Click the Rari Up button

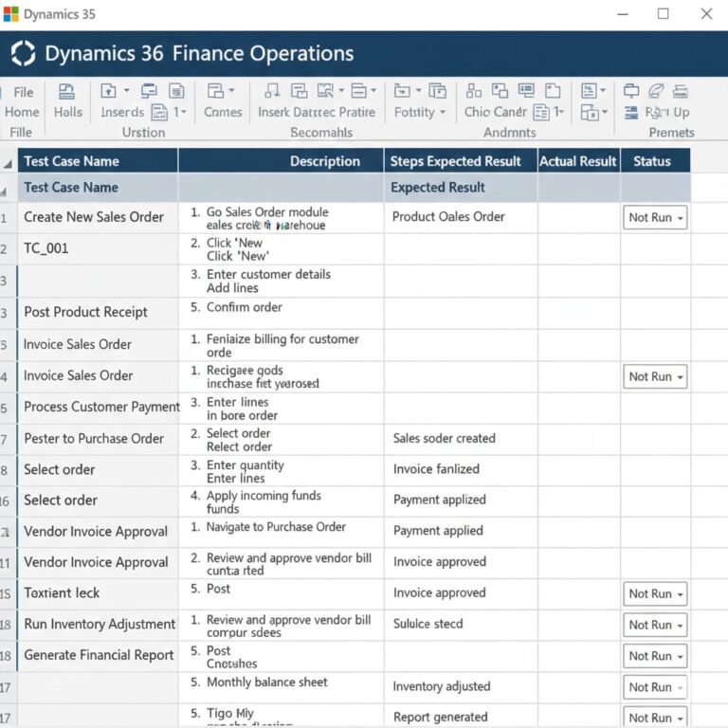pos(667,113)
